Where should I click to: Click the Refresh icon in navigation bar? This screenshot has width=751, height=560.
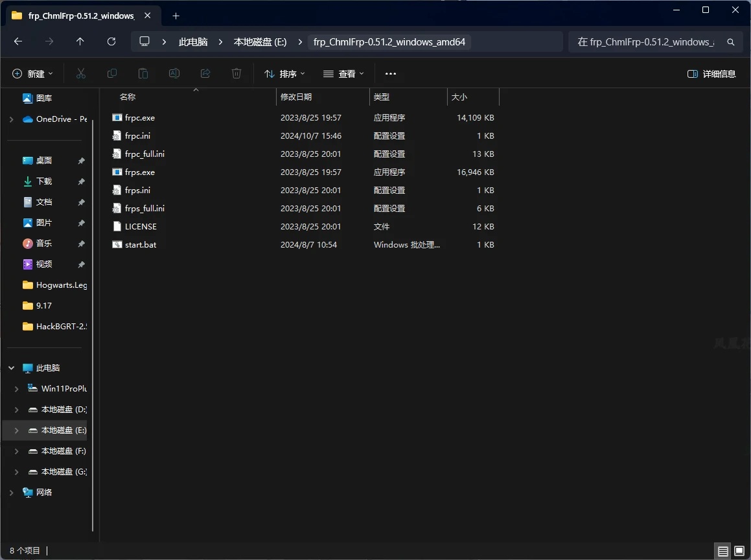(111, 41)
